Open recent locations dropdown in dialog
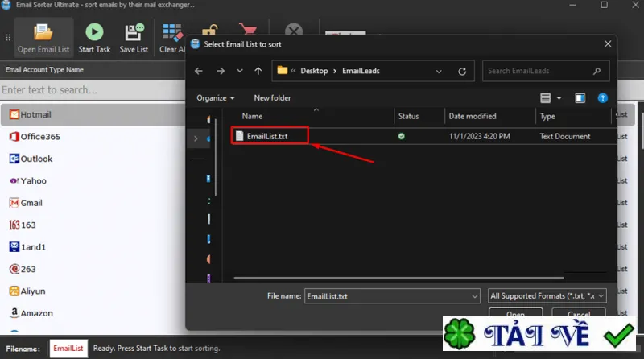Image resolution: width=644 pixels, height=359 pixels. (x=240, y=71)
